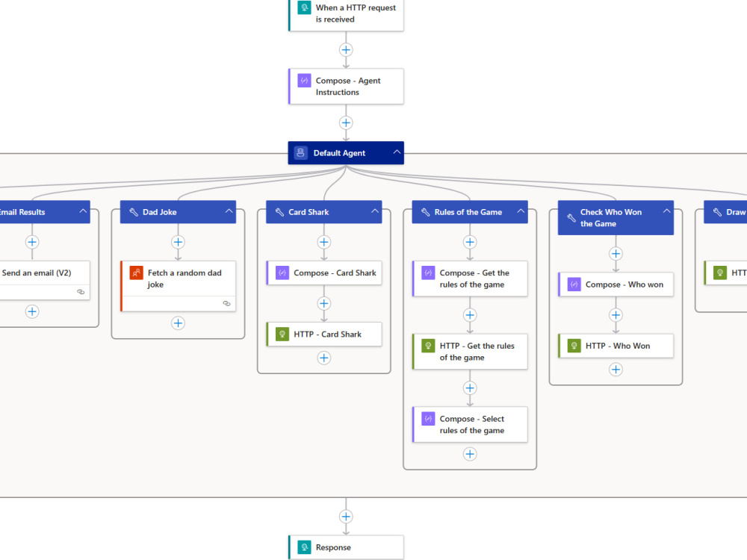Click the Fetch a random dad joke icon
This screenshot has width=747, height=560.
[136, 273]
